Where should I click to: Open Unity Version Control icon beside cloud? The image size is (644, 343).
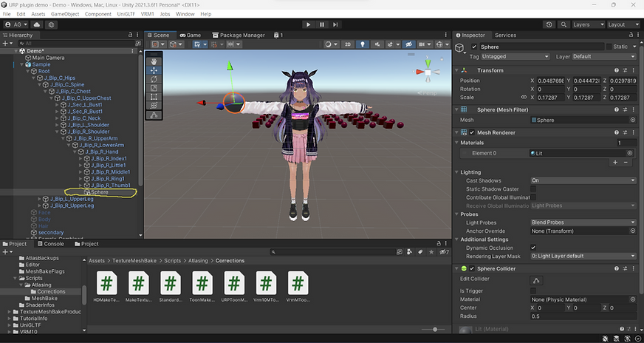point(52,24)
